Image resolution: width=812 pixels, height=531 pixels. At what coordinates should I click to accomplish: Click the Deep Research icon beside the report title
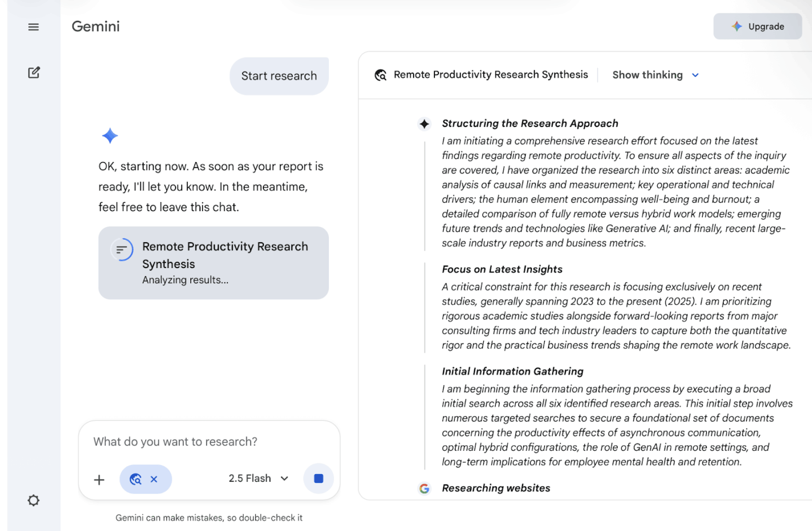[380, 74]
